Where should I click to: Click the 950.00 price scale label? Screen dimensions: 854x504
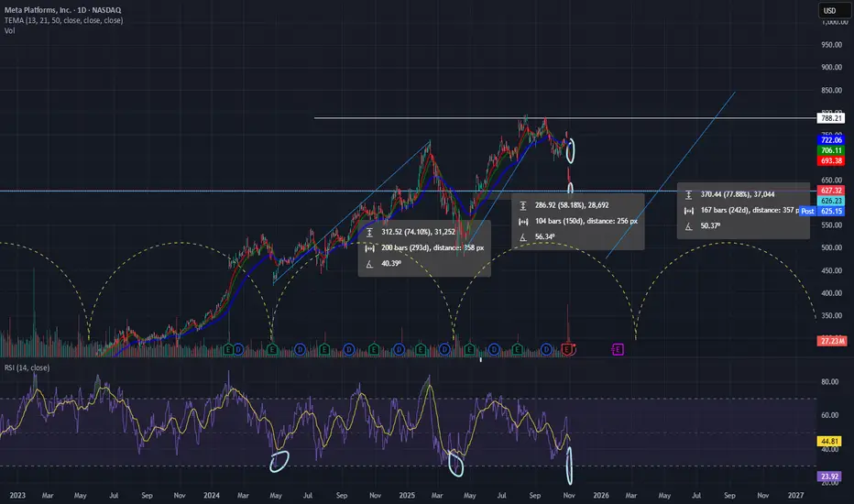point(832,45)
